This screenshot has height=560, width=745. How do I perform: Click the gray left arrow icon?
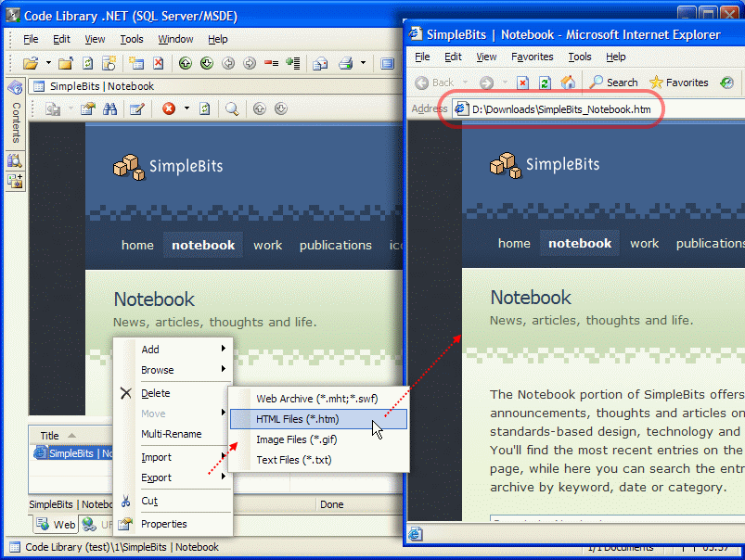click(228, 63)
